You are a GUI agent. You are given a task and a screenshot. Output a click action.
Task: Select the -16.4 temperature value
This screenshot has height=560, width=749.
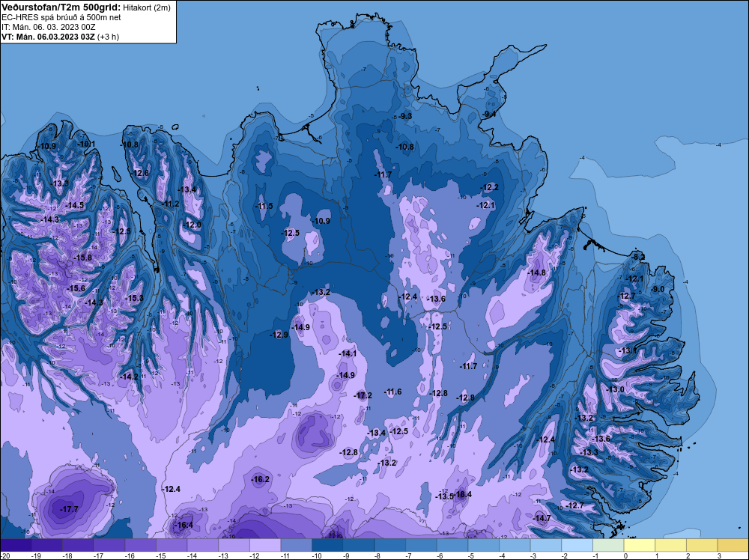(x=184, y=525)
